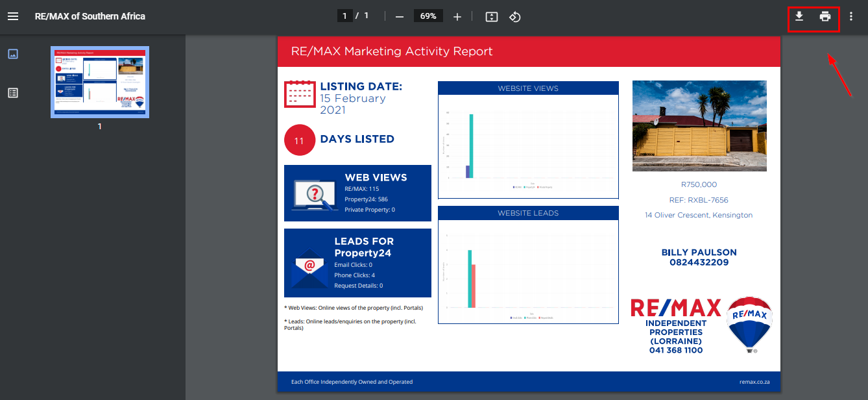868x400 pixels.
Task: Click Property24: 586 views text
Action: [367, 199]
